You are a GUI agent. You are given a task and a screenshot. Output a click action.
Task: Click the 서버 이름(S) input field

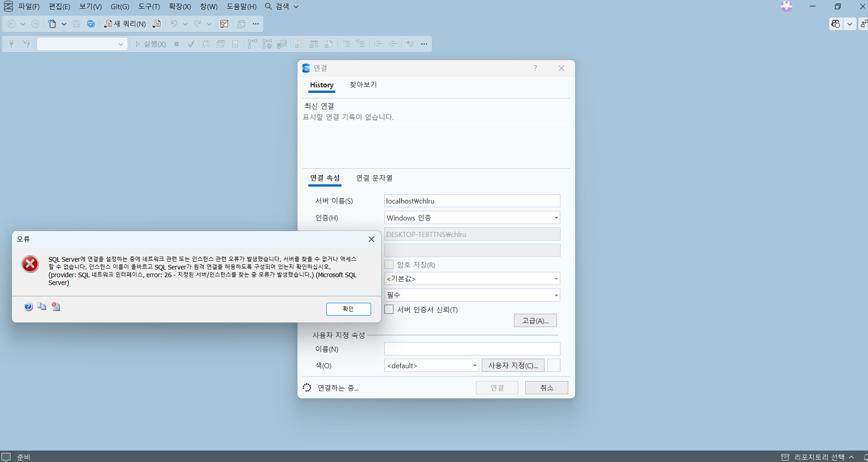coord(472,201)
